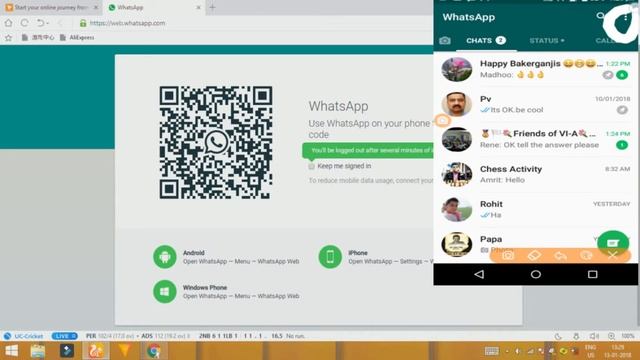Click the "Its OK.be cool" message preview
640x360 pixels.
pyautogui.click(x=516, y=110)
